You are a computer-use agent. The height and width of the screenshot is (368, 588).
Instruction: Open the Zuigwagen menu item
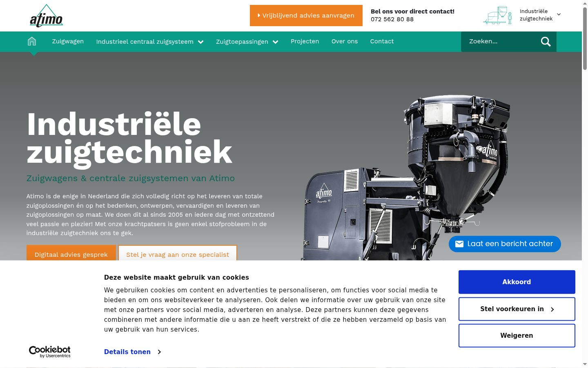coord(68,41)
